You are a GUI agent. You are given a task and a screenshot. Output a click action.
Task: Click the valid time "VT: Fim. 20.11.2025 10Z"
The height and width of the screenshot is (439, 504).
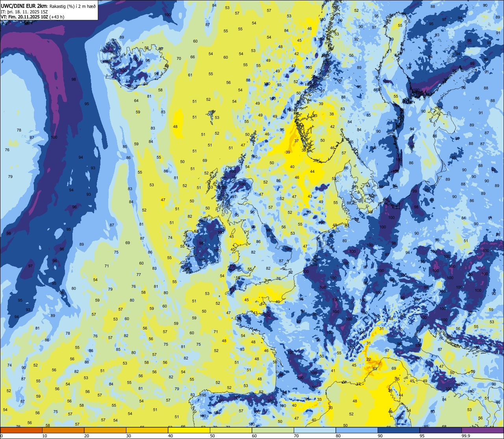(x=24, y=17)
